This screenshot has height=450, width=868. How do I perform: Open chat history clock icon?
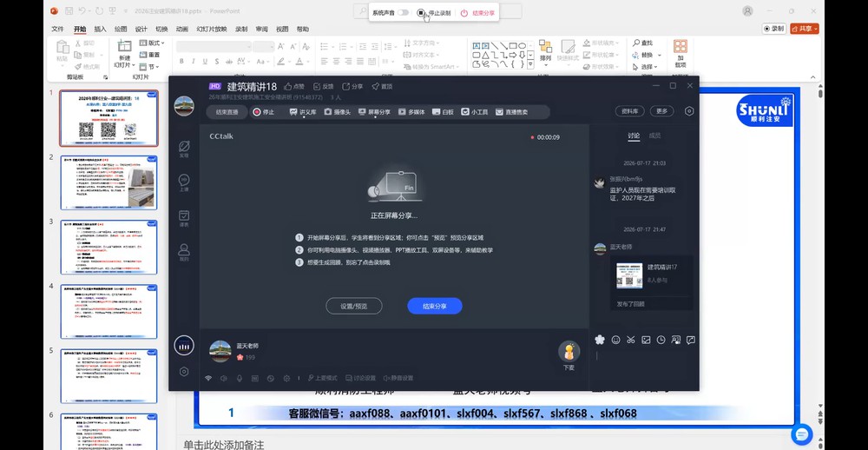tap(661, 340)
